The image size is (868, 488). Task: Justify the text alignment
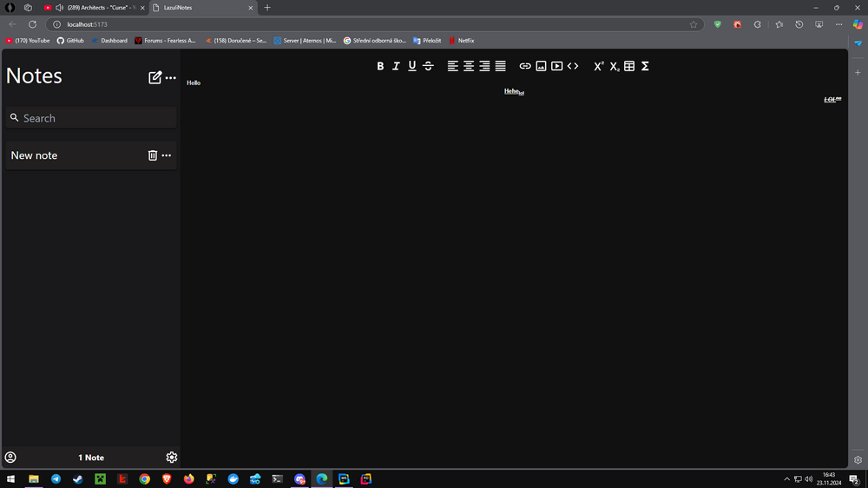tap(501, 66)
